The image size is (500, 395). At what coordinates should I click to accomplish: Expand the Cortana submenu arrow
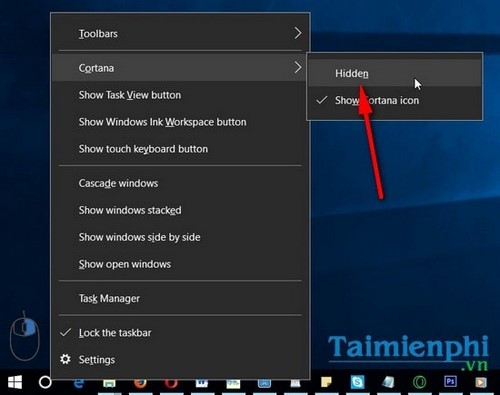tap(298, 67)
